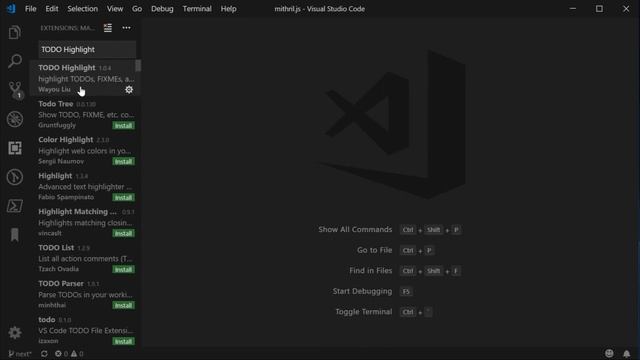This screenshot has height=360, width=640.
Task: Open the File menu
Action: click(x=31, y=9)
